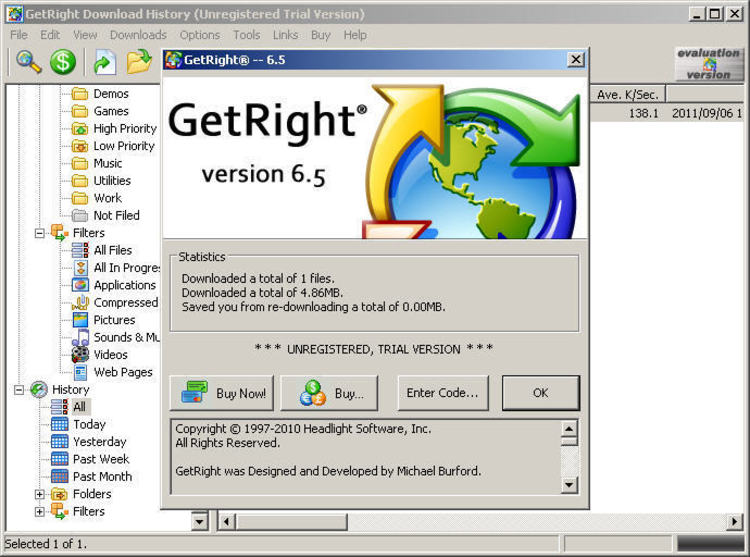Viewport: 750px width, 557px height.
Task: Click the Today calendar icon
Action: click(59, 424)
